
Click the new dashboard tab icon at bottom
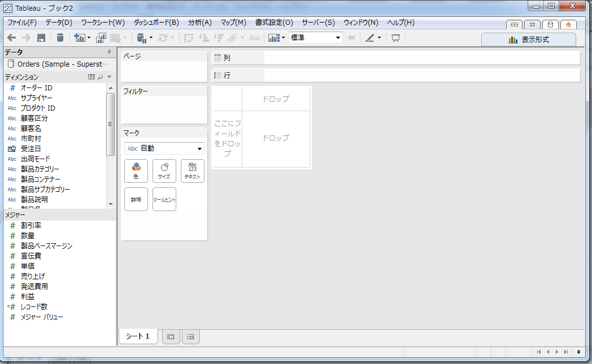click(x=190, y=336)
